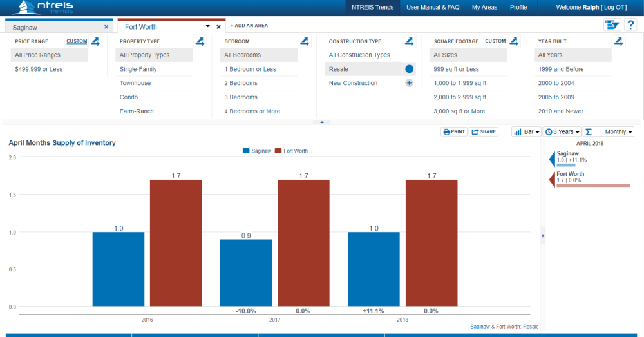Click the SHARE button
This screenshot has height=337, width=644.
pos(484,132)
